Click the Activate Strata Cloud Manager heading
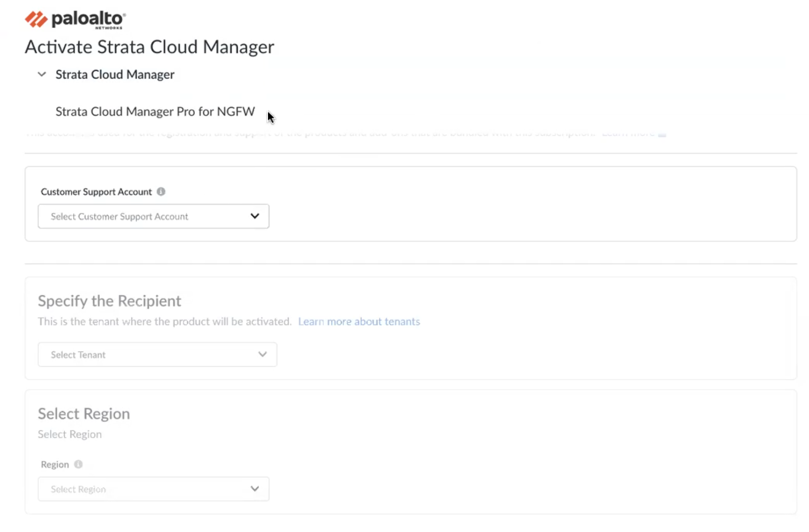 149,47
